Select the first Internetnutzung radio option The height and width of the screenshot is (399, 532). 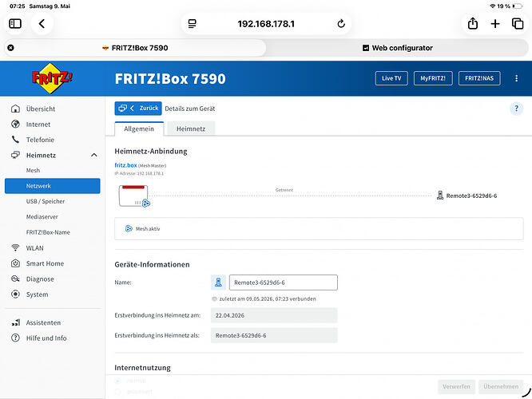coord(117,381)
